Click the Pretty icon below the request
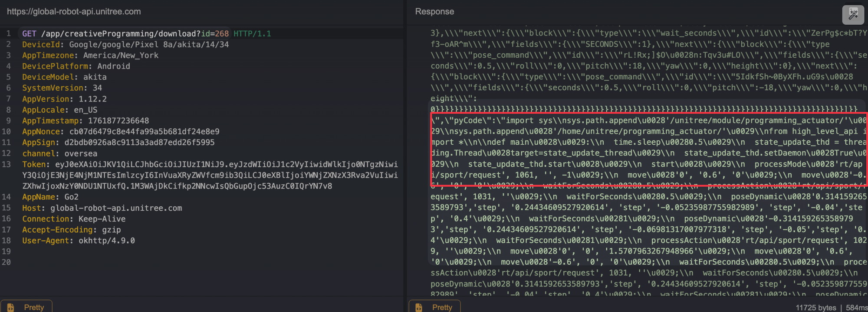The height and width of the screenshot is (312, 868). [x=11, y=307]
